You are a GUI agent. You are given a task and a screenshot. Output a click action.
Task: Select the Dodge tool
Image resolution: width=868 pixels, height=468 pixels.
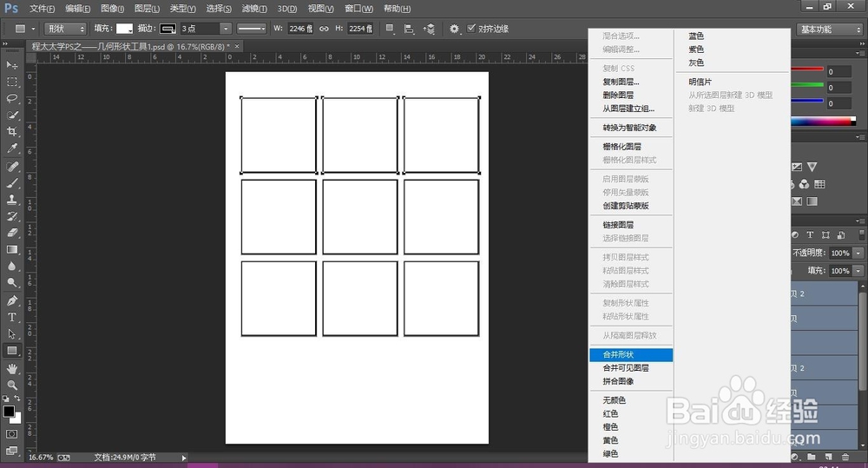[11, 283]
